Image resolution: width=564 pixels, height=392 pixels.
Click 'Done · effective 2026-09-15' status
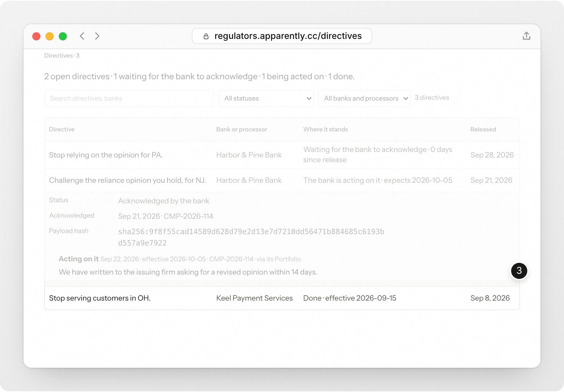click(x=350, y=298)
